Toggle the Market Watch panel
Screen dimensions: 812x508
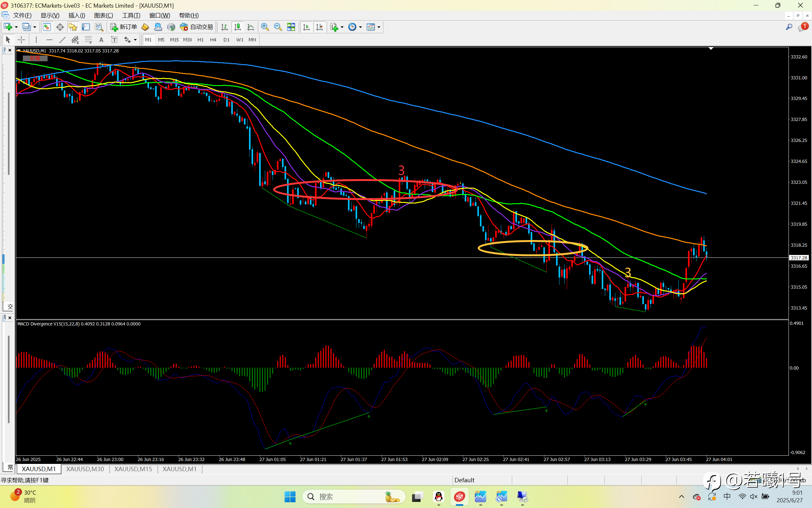pyautogui.click(x=47, y=27)
